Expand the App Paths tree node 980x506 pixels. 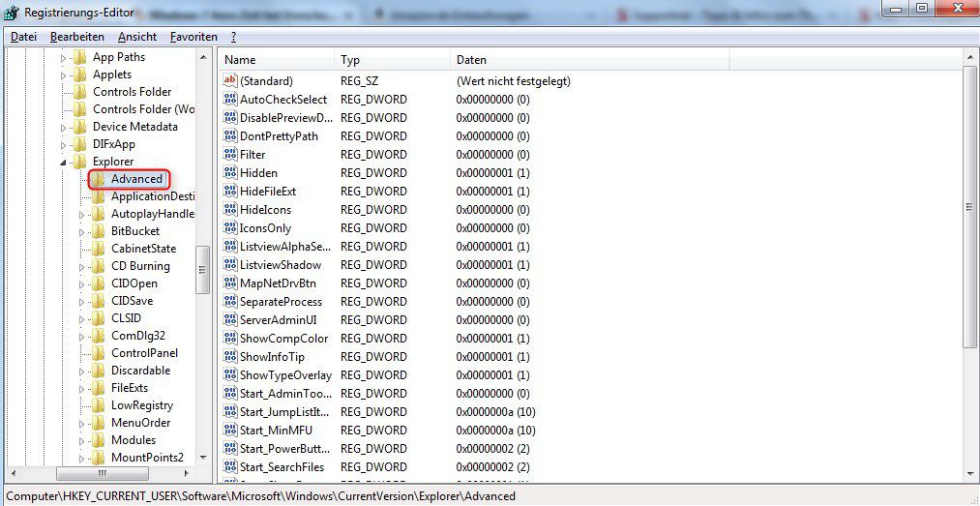[65, 57]
